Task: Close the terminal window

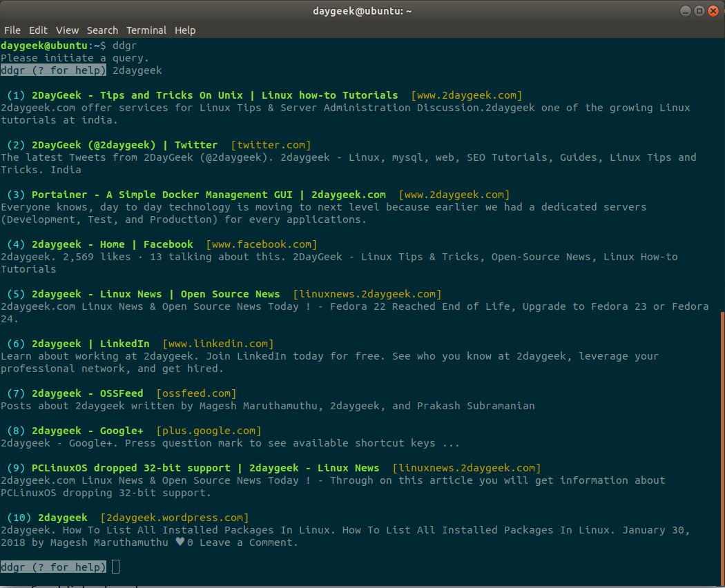Action: pos(713,10)
